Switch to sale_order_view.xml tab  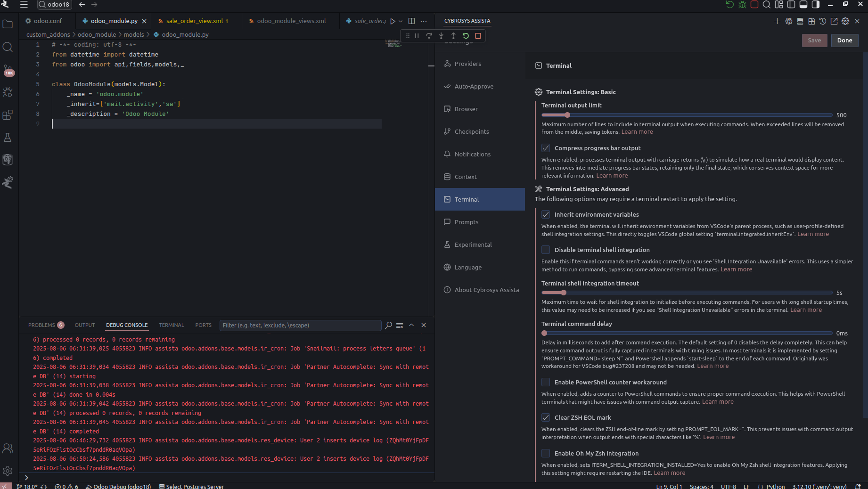pos(197,21)
